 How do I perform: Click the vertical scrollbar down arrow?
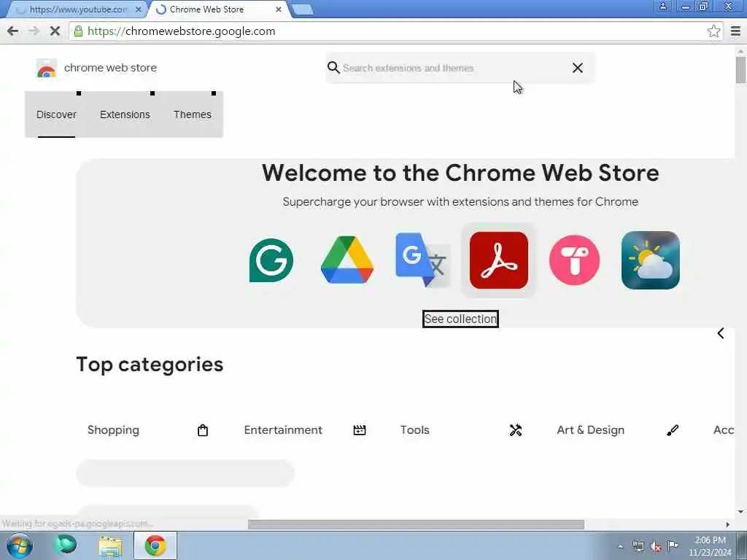click(741, 512)
